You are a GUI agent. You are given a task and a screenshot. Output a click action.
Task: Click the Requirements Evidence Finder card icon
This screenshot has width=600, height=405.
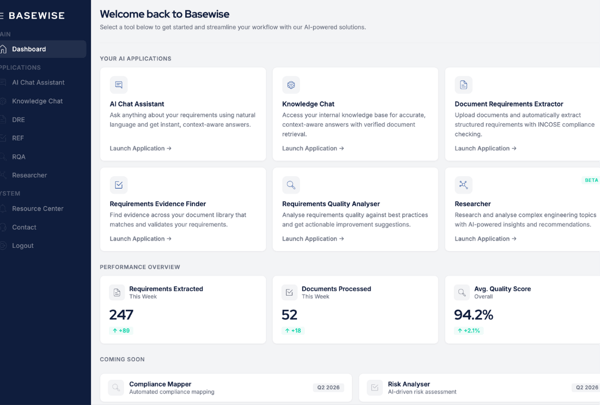119,185
